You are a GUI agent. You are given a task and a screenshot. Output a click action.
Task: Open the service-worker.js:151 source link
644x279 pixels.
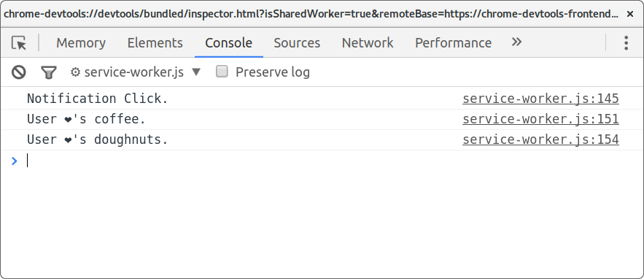pos(540,119)
